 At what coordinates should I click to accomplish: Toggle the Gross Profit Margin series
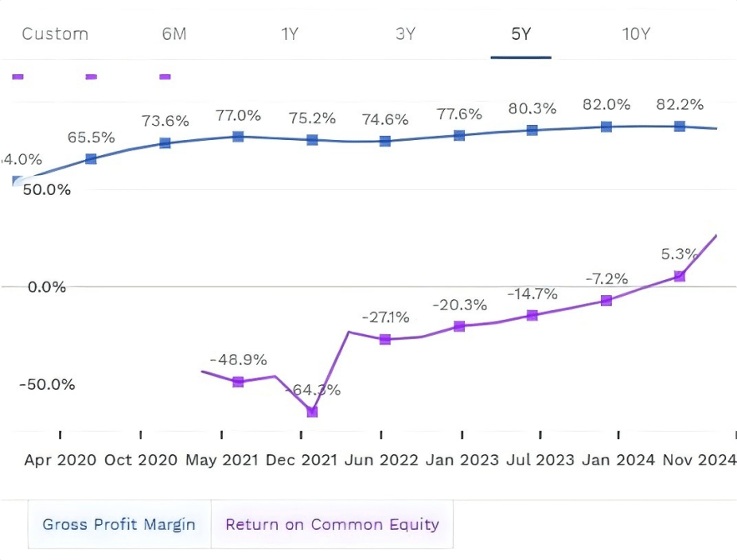point(119,524)
